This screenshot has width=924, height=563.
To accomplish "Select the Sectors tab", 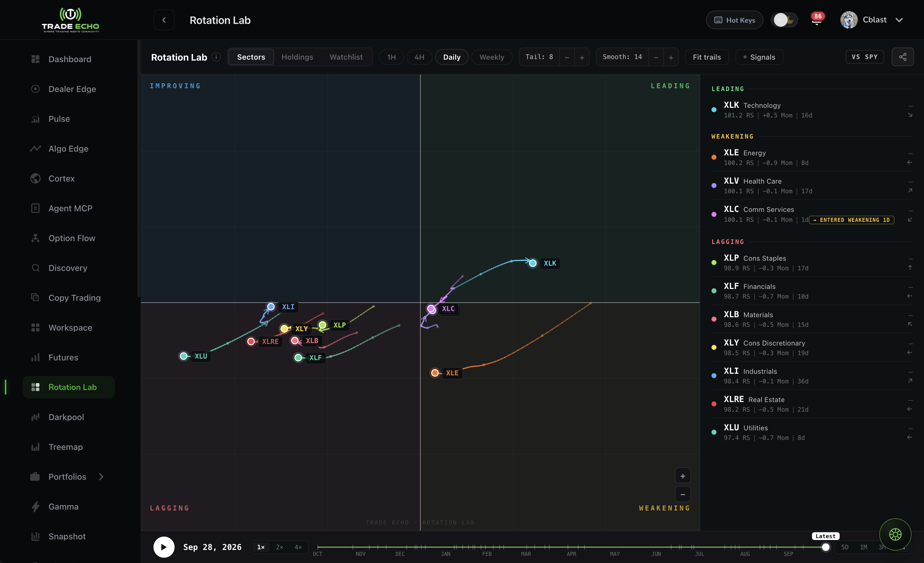I will pos(251,57).
